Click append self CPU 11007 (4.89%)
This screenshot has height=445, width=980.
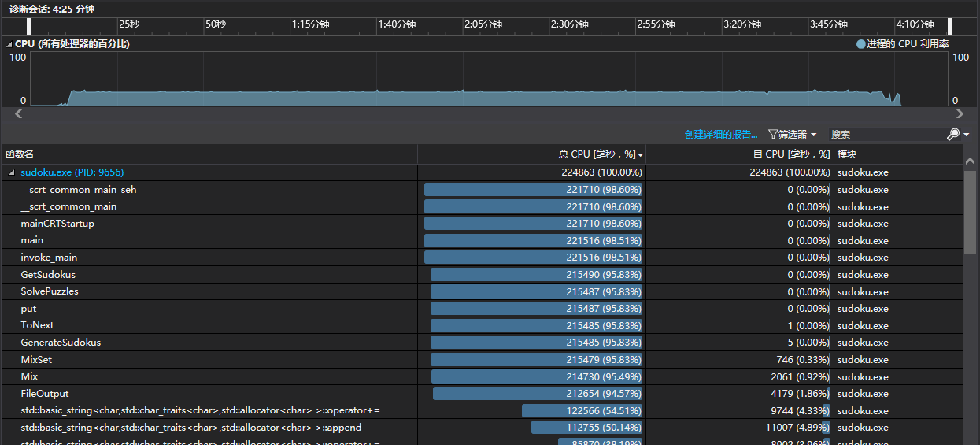tap(797, 428)
